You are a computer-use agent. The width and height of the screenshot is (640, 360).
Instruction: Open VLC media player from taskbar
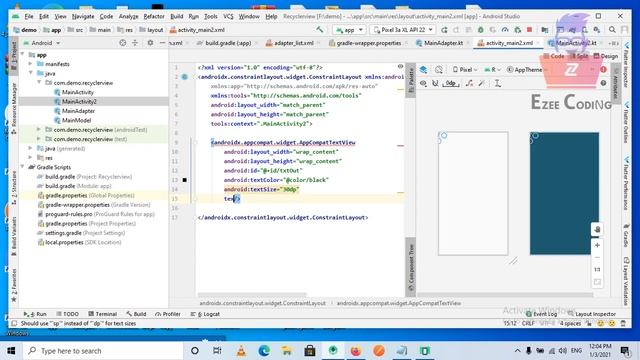point(241,351)
